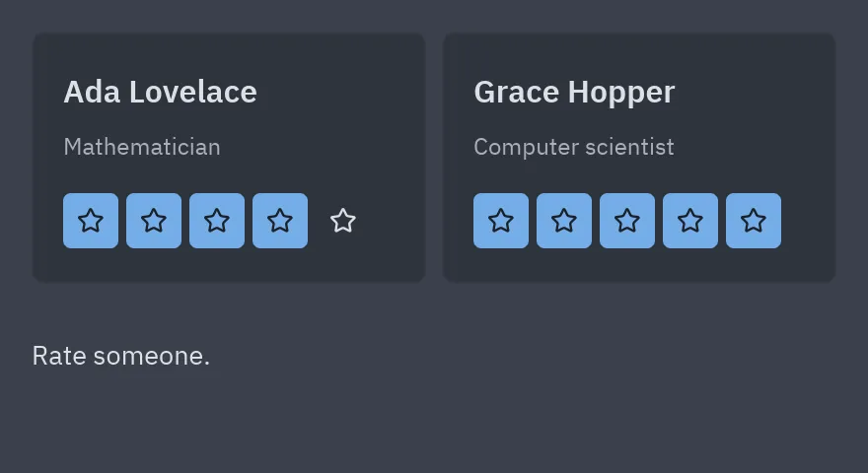The width and height of the screenshot is (868, 473).
Task: Give Ada Lovelace two stars
Action: coord(154,221)
